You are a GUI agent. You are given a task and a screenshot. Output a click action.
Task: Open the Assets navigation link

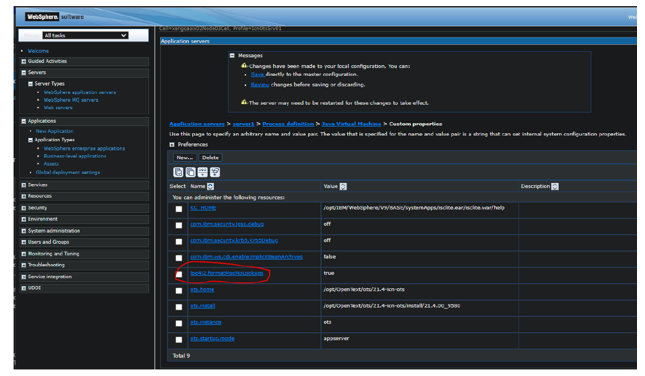tap(51, 164)
